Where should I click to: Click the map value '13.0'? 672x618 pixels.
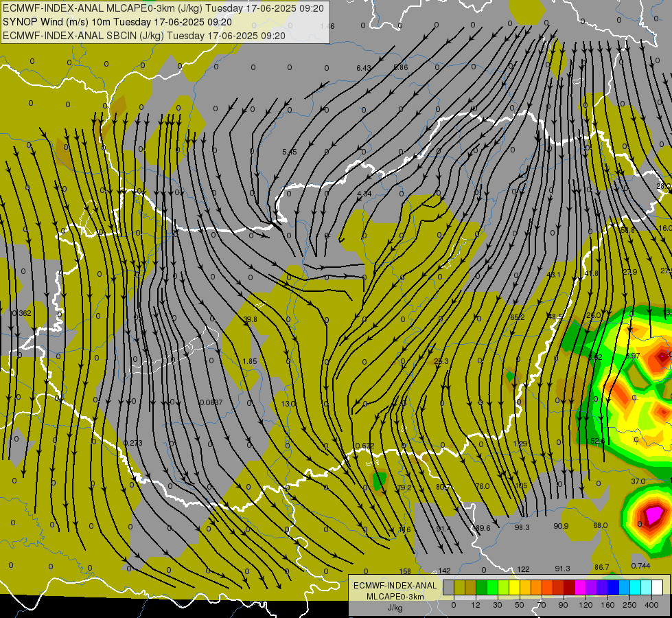click(x=288, y=404)
